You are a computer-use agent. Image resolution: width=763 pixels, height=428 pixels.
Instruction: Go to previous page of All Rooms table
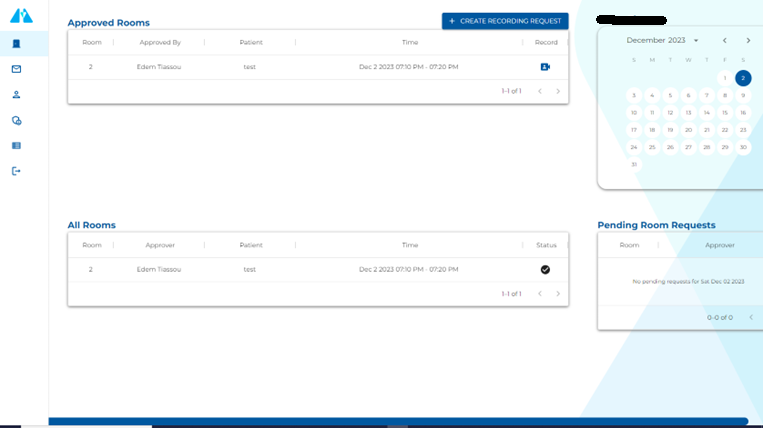tap(540, 294)
